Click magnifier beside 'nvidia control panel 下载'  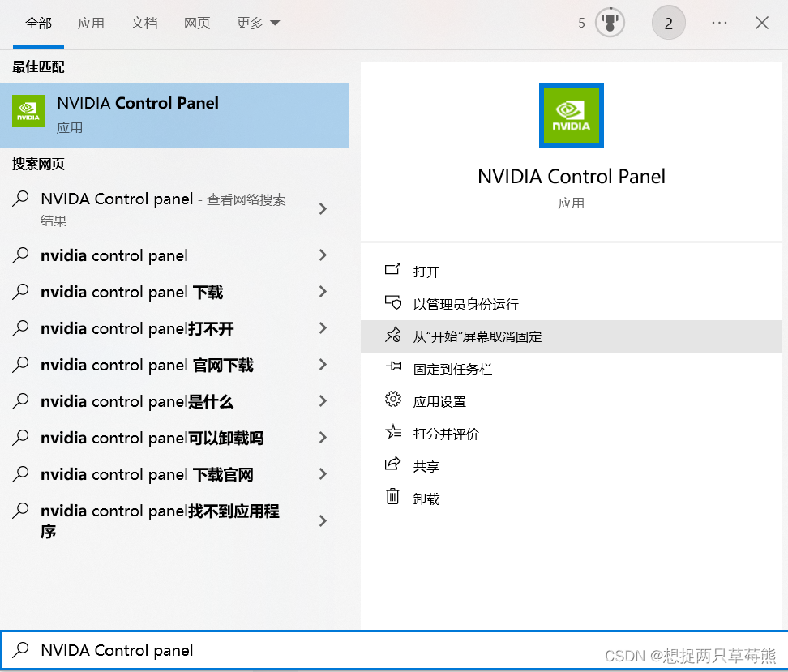(20, 292)
